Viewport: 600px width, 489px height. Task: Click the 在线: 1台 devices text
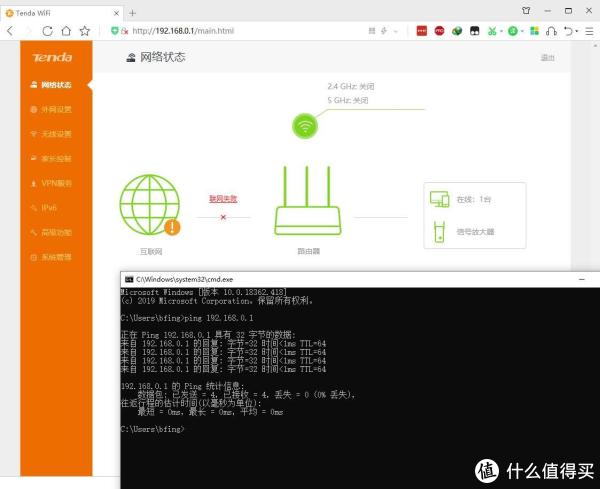click(x=474, y=199)
